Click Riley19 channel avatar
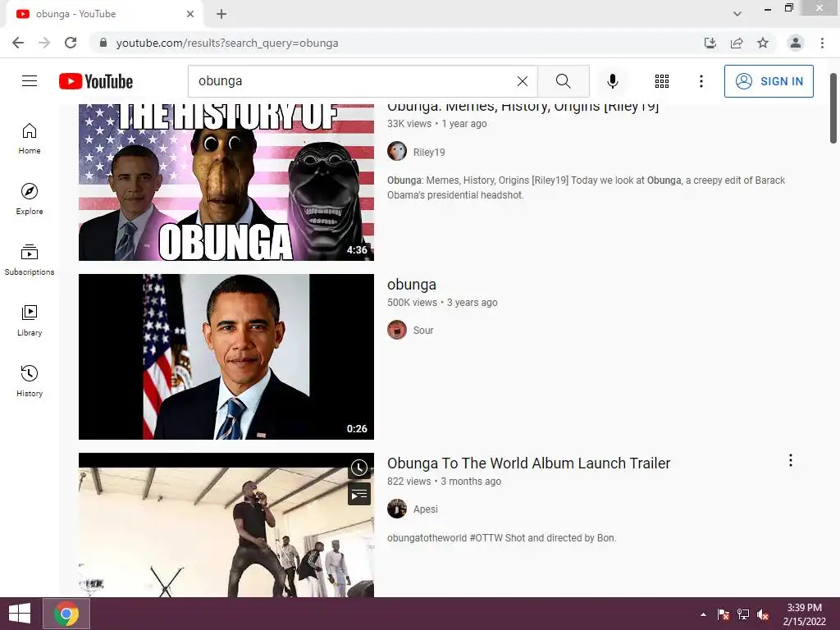This screenshot has width=840, height=630. (x=397, y=151)
